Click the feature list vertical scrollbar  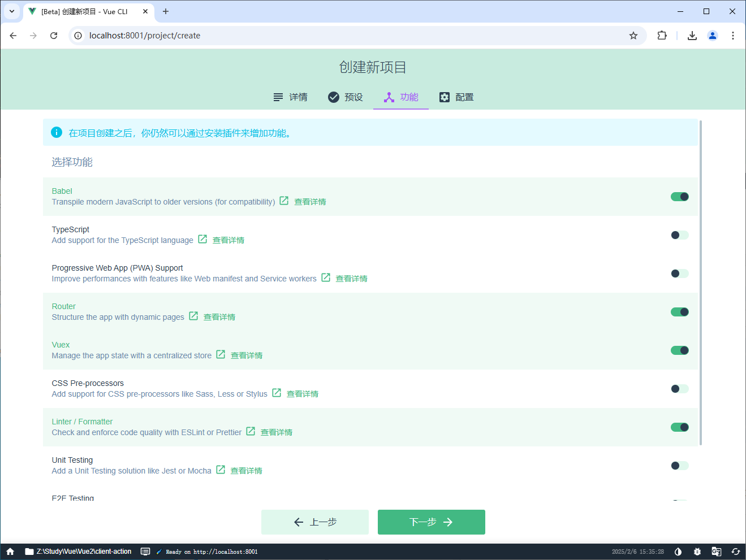pyautogui.click(x=701, y=283)
